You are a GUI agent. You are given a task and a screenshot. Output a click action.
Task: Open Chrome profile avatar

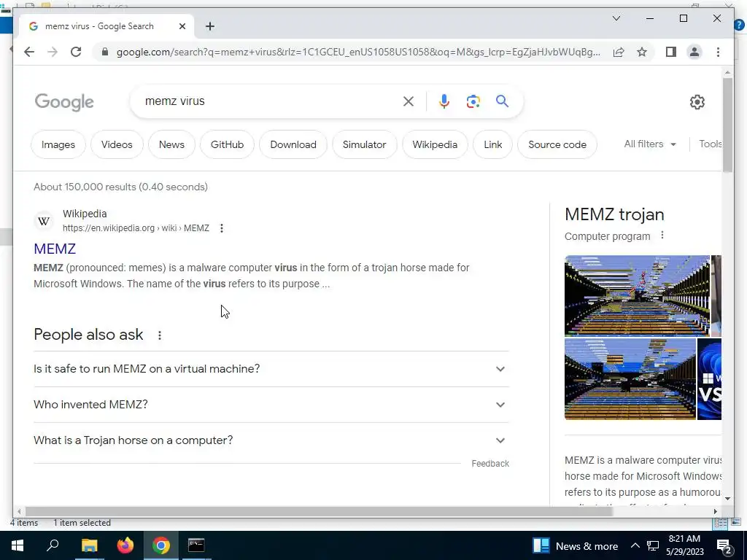pos(694,52)
